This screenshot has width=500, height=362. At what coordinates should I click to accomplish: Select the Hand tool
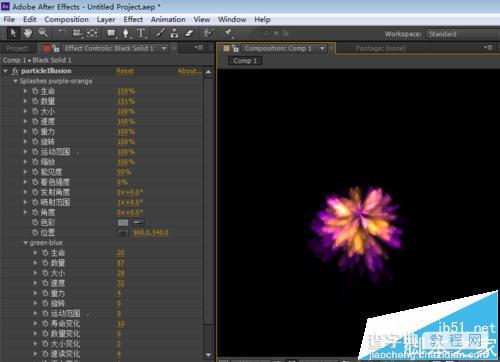tap(28, 33)
